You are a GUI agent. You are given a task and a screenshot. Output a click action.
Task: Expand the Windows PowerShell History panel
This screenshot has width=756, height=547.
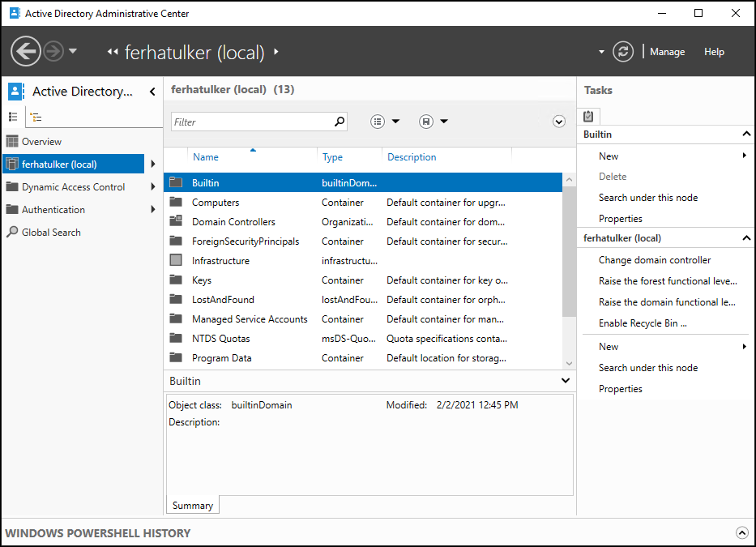click(x=742, y=532)
